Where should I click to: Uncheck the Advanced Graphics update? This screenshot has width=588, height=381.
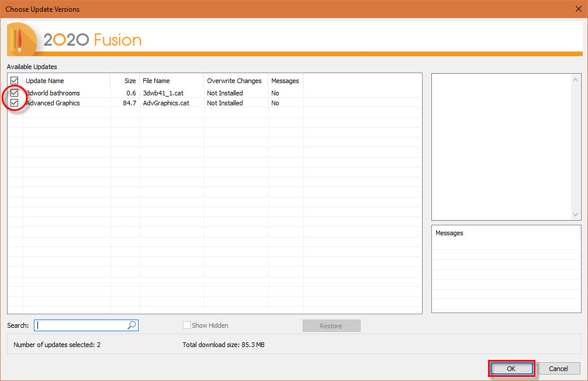(x=13, y=102)
